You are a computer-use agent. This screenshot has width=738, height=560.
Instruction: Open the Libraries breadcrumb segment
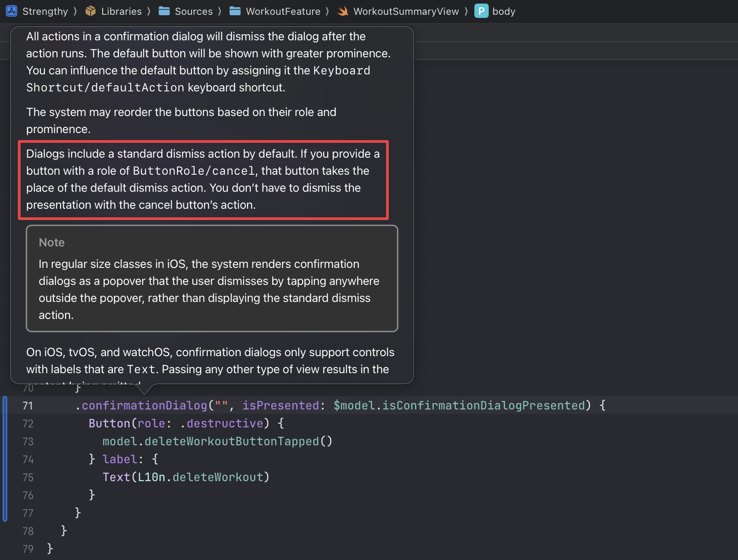(122, 11)
